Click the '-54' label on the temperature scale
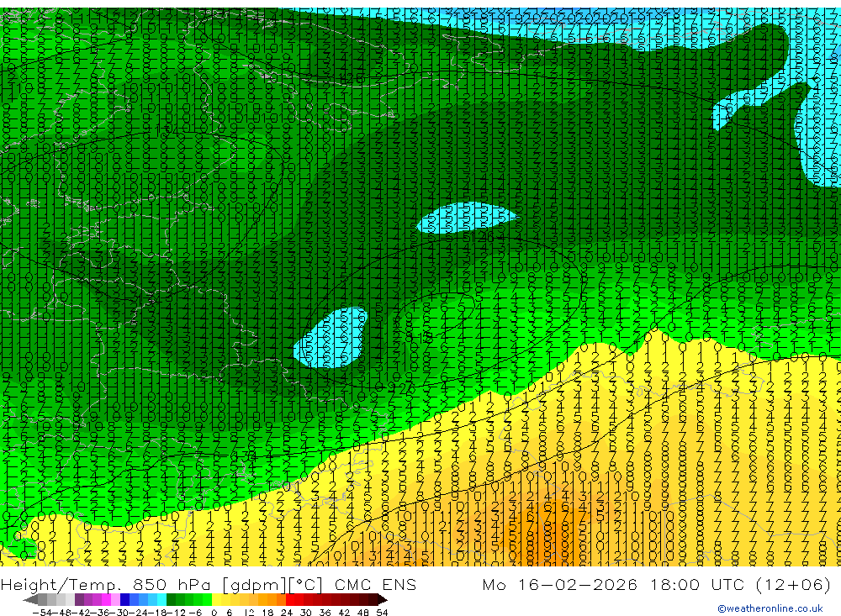This screenshot has height=616, width=841. pos(42,613)
